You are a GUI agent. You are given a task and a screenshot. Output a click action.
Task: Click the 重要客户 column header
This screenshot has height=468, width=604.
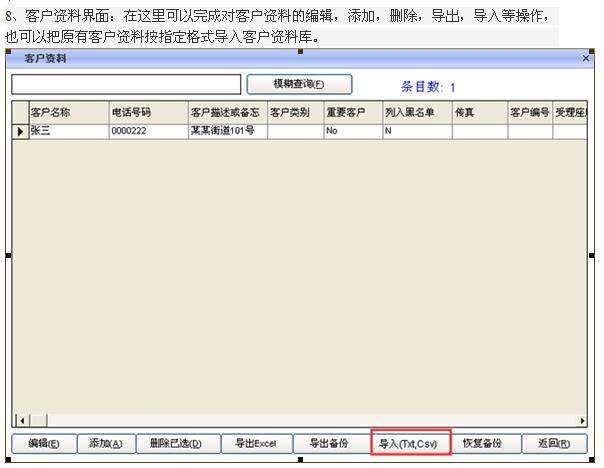(x=353, y=112)
